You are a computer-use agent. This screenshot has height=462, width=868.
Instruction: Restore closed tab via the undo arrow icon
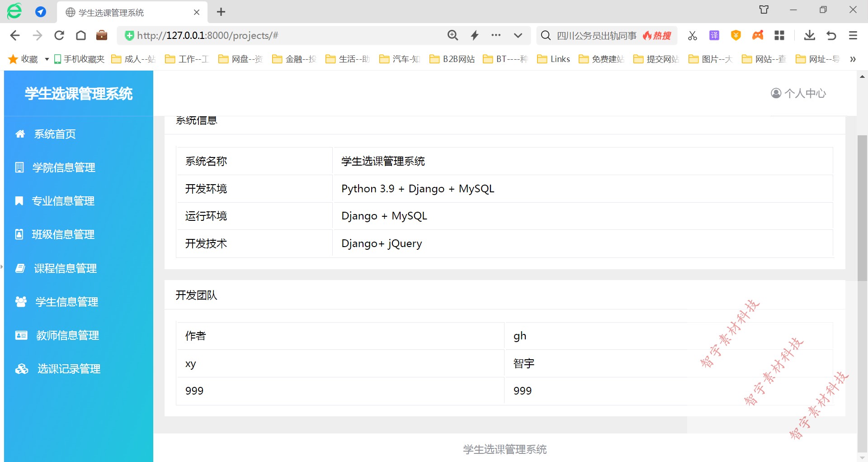(x=832, y=35)
